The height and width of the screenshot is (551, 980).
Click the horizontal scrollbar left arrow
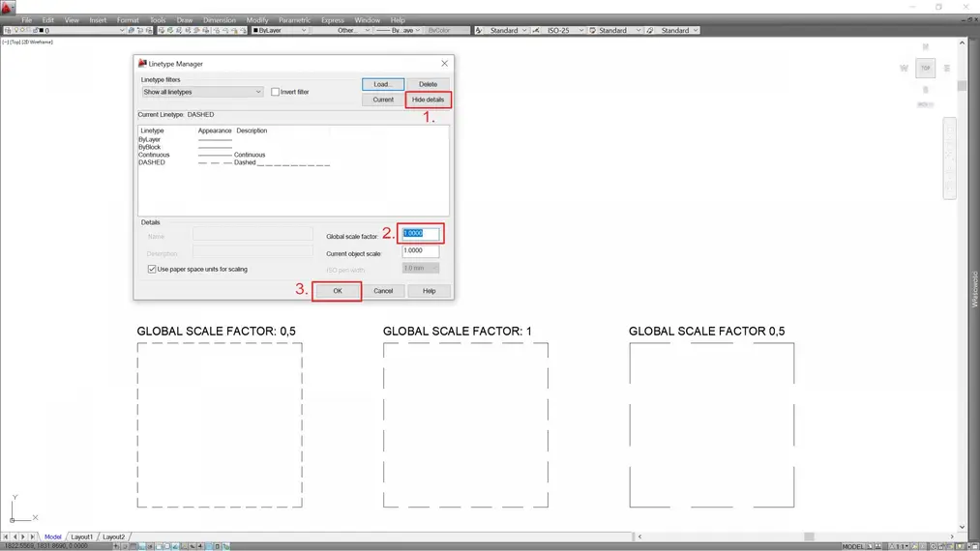pyautogui.click(x=639, y=536)
